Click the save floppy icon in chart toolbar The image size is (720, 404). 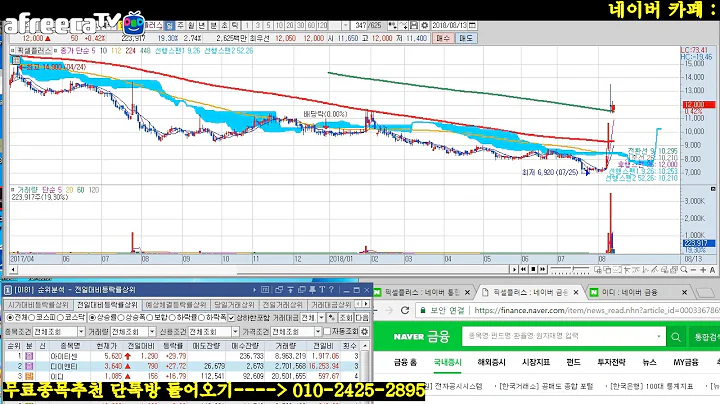tap(414, 25)
